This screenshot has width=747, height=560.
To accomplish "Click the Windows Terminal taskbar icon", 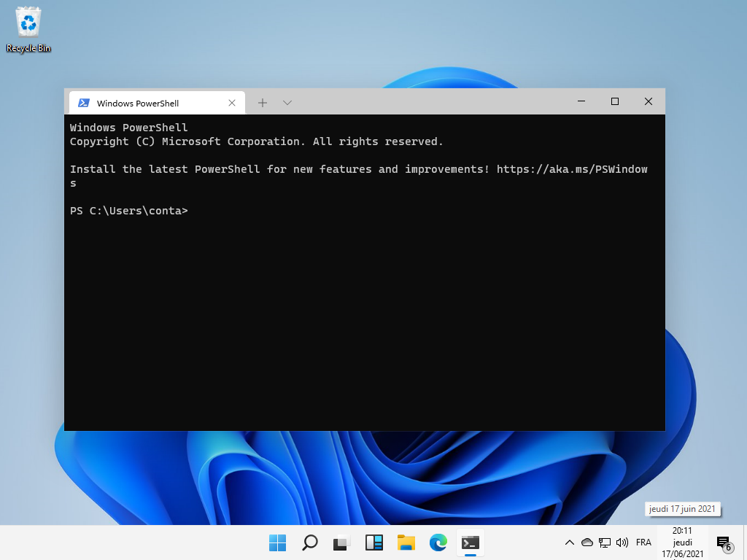I will 471,542.
